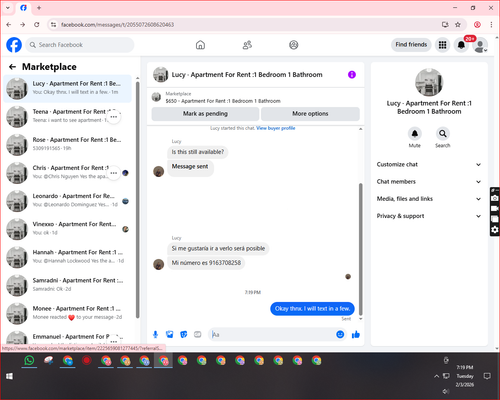Open the View buyer profile link
The width and height of the screenshot is (500, 400).
tap(276, 128)
